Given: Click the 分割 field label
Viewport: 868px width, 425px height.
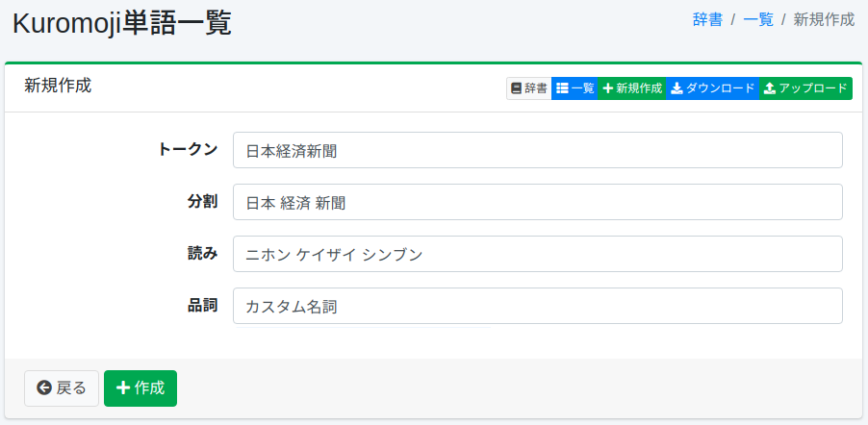Looking at the screenshot, I should click(202, 201).
